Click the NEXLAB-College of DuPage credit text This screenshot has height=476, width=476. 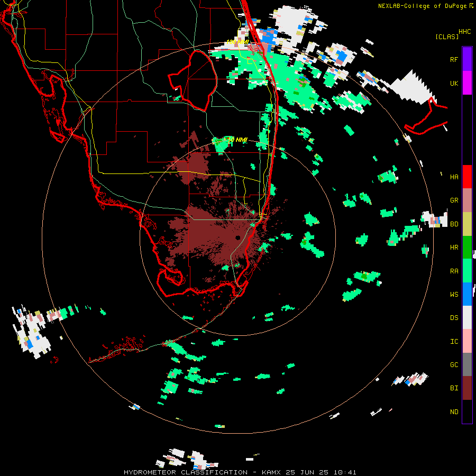click(422, 6)
